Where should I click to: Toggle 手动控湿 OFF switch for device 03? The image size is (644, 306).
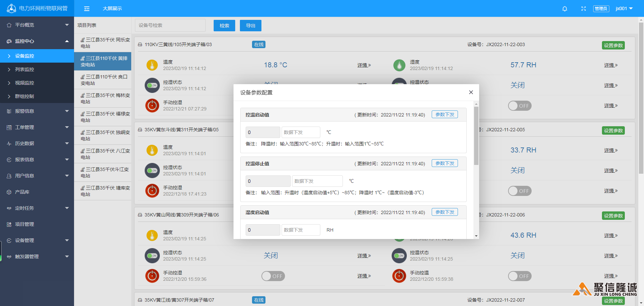[x=520, y=106]
